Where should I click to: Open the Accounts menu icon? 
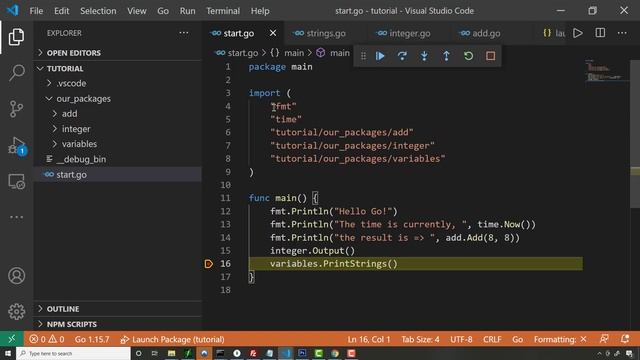click(16, 276)
